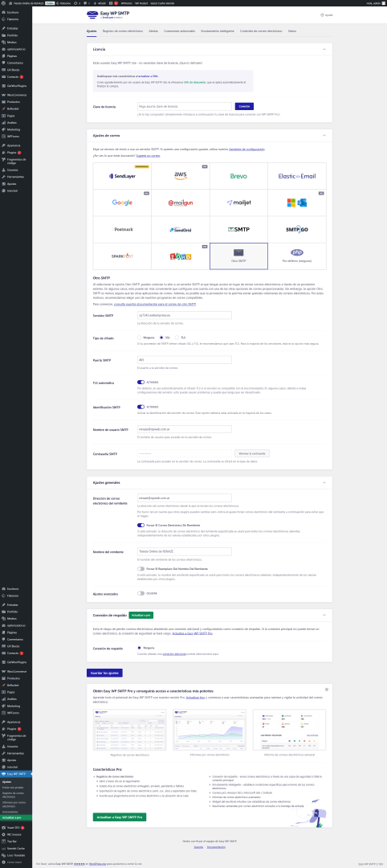
Task: Collapse the Licencia section chevron
Action: click(x=324, y=49)
